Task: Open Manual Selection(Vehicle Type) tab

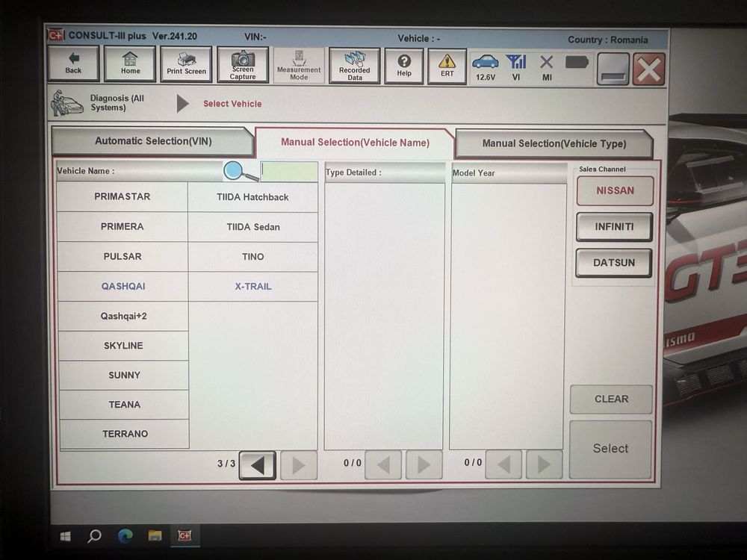Action: click(x=554, y=143)
